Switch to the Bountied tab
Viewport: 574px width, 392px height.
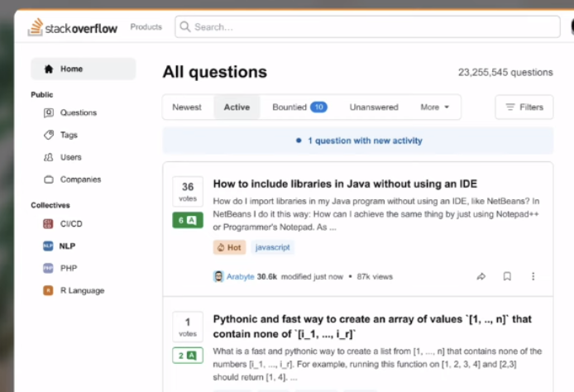click(299, 108)
